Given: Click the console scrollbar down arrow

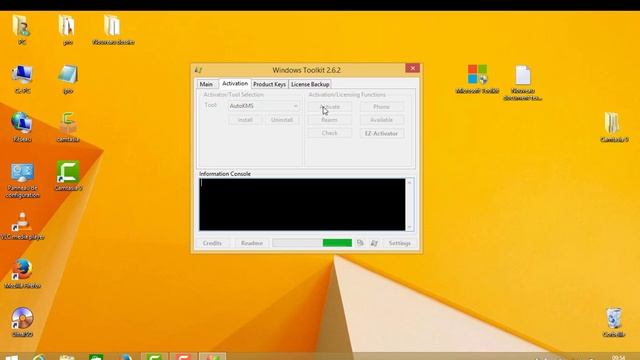Looking at the screenshot, I should coord(410,227).
